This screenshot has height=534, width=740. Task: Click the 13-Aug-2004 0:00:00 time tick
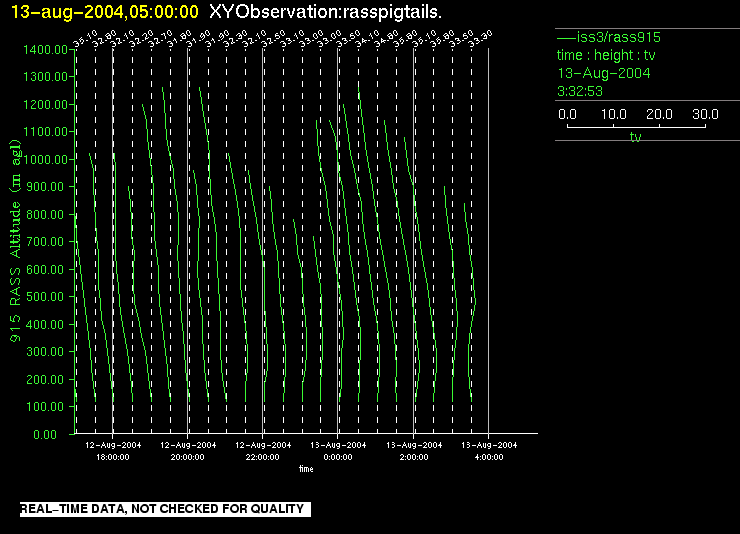pos(338,450)
